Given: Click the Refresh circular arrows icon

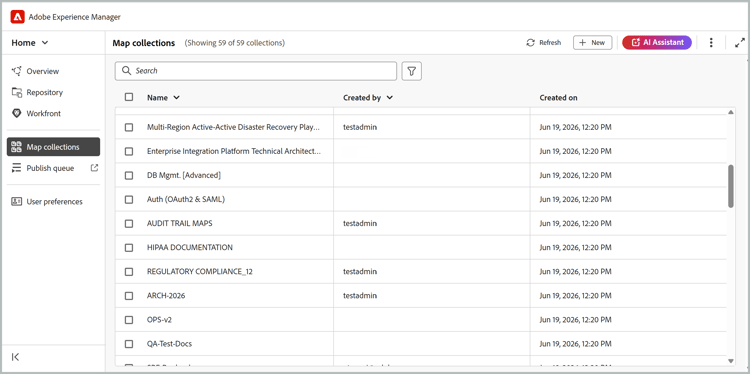Looking at the screenshot, I should pos(530,43).
